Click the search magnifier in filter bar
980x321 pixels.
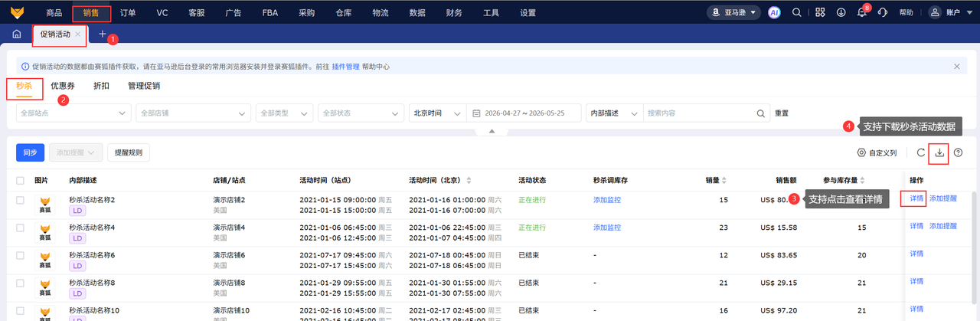pos(762,113)
